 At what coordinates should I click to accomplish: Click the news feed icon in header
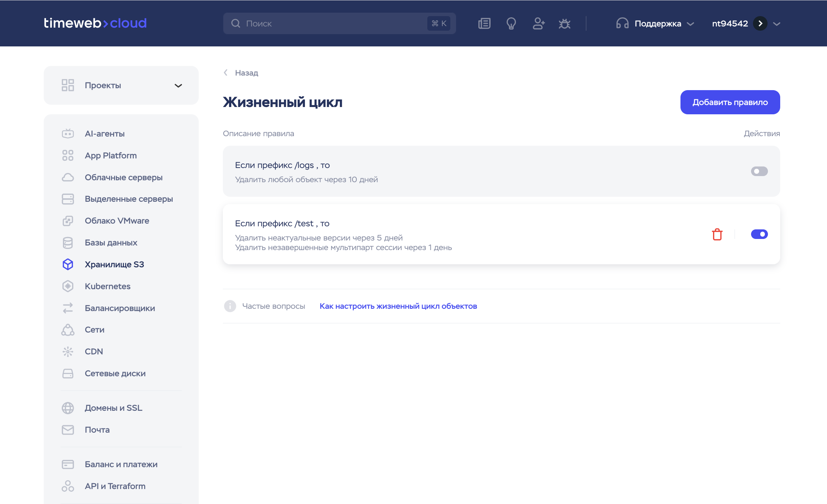tap(484, 24)
